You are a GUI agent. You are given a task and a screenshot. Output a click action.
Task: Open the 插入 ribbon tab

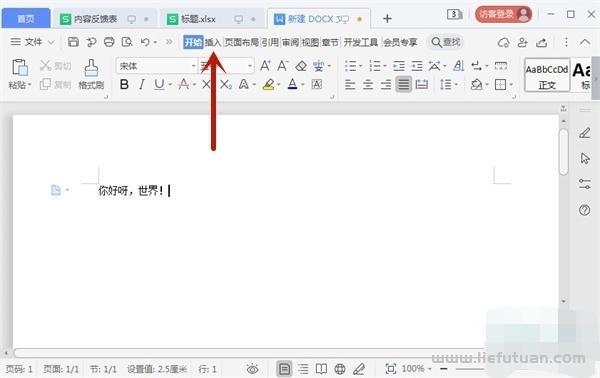click(213, 42)
